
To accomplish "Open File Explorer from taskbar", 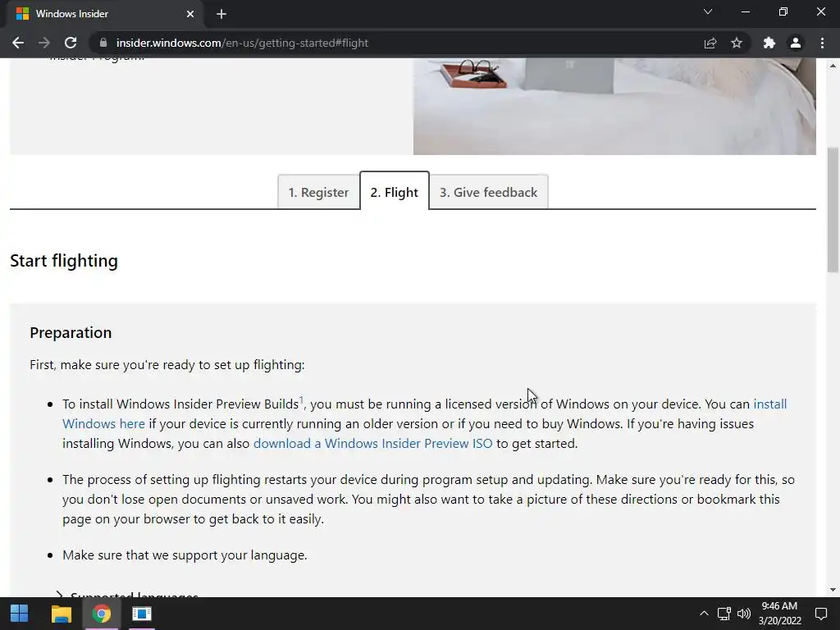I will [61, 614].
